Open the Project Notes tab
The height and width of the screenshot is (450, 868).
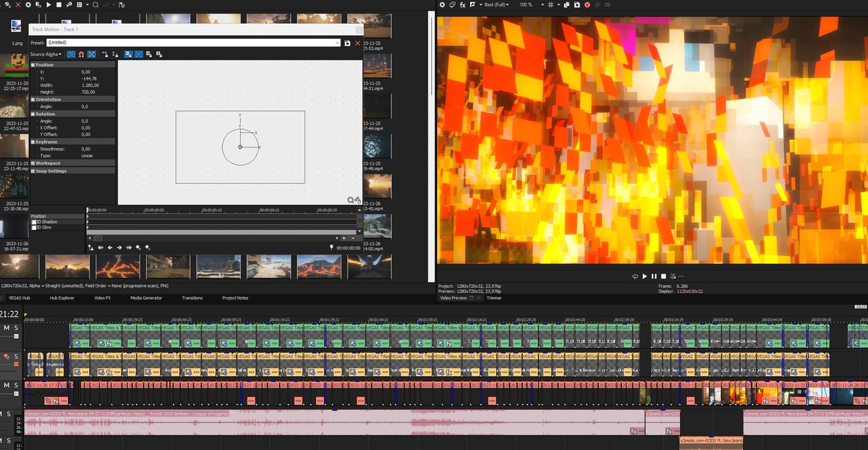(x=235, y=297)
